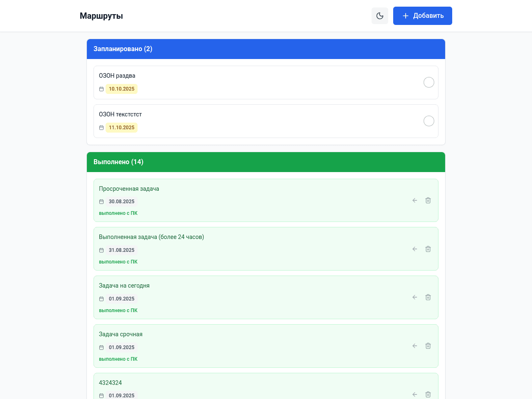The width and height of the screenshot is (532, 399).
Task: Click the calendar icon beside 10.10.2025
Action: coord(101,89)
